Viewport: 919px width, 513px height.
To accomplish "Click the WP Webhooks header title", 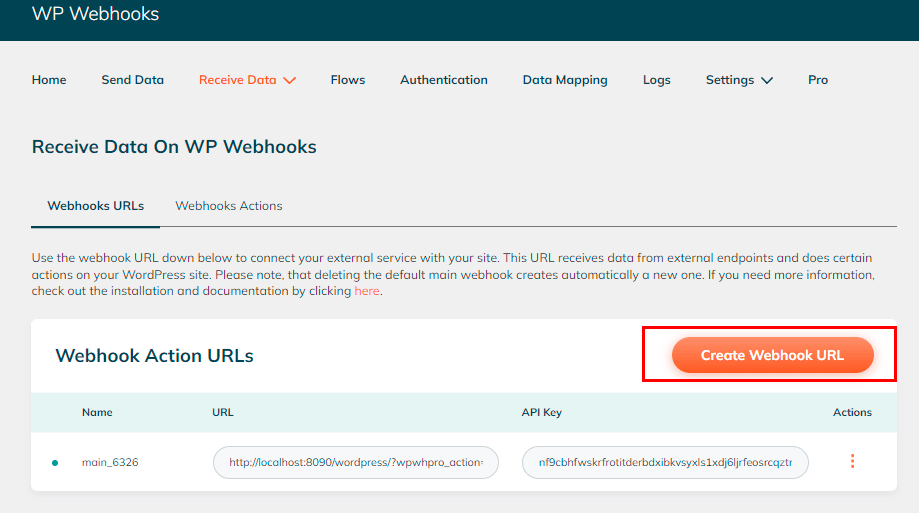I will coord(95,13).
